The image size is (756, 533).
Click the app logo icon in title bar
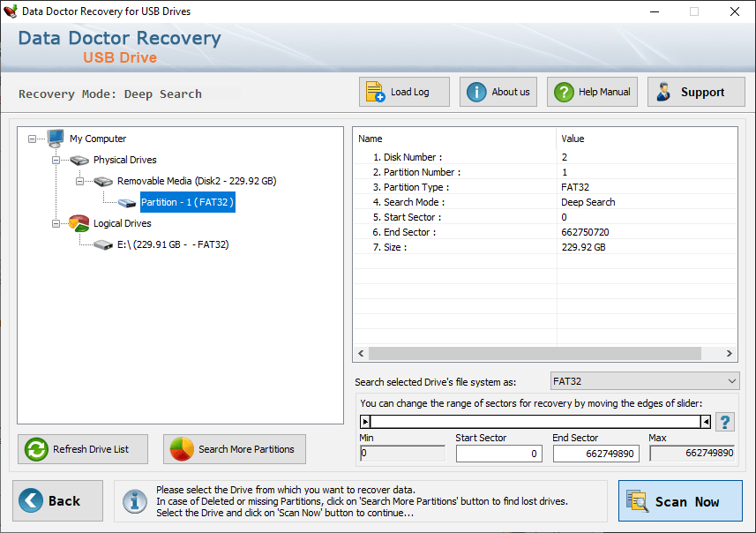[10, 11]
